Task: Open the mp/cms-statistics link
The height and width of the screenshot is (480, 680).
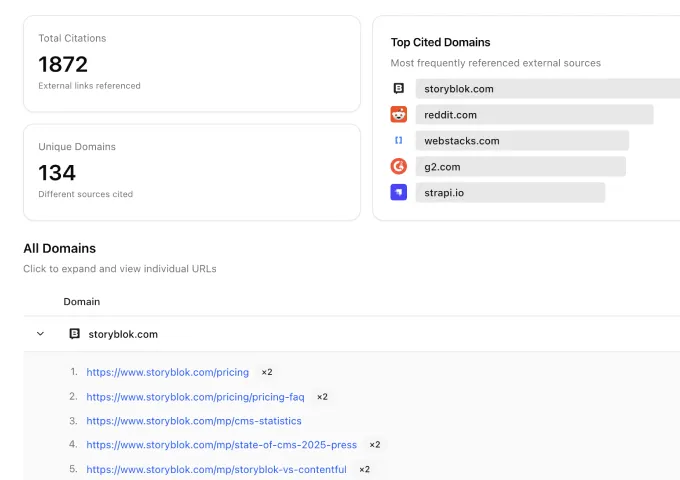Action: click(x=194, y=421)
